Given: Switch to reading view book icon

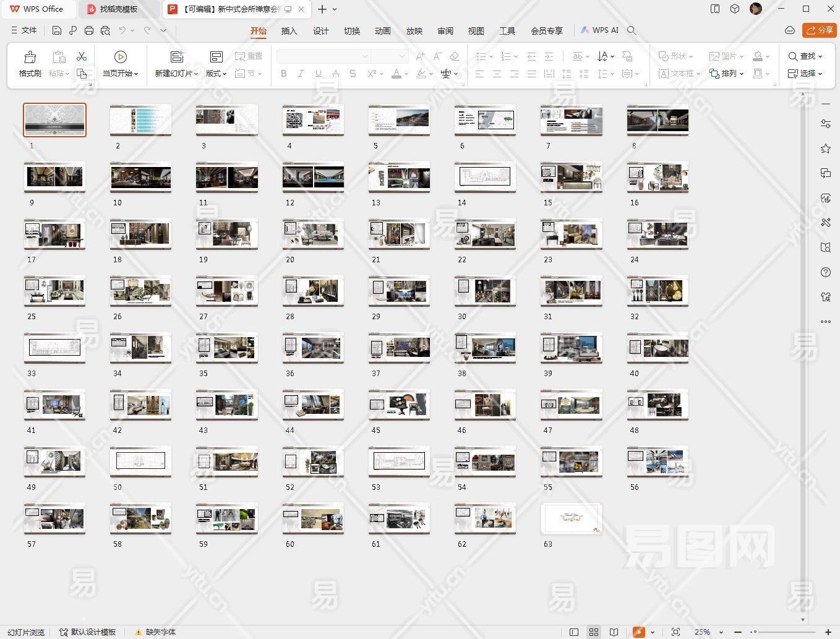Looking at the screenshot, I should 614,632.
